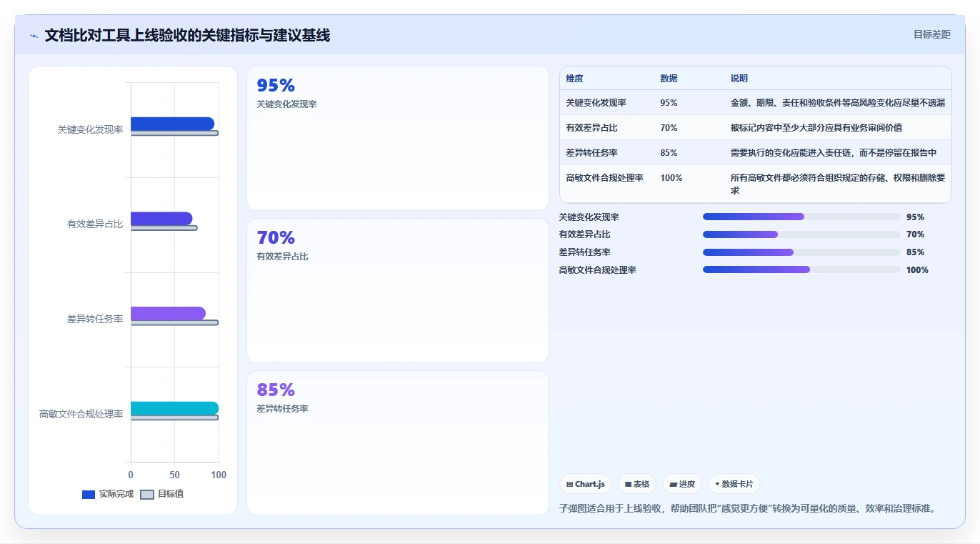Click the blue actual bar for 关键变化发现率
Viewport: 980px width, 544px height.
click(172, 124)
